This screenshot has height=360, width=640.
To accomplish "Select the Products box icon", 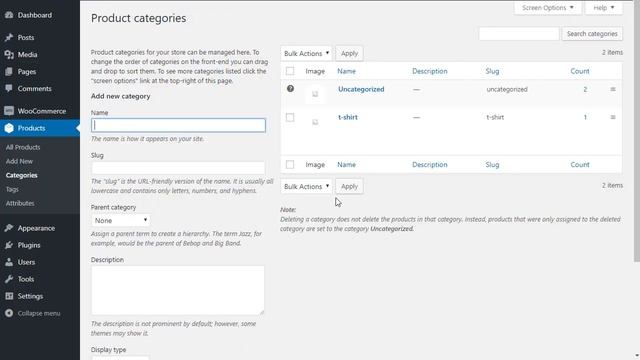I will [9, 128].
